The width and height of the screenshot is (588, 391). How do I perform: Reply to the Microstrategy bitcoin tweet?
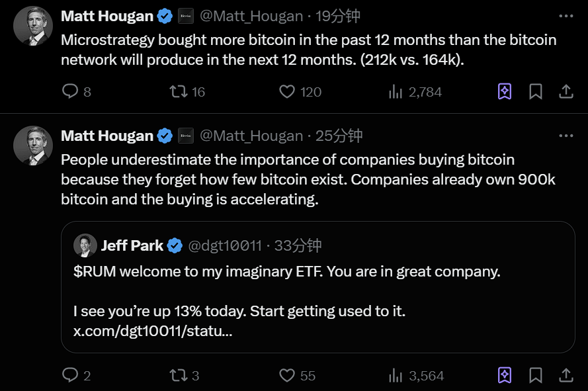[70, 91]
